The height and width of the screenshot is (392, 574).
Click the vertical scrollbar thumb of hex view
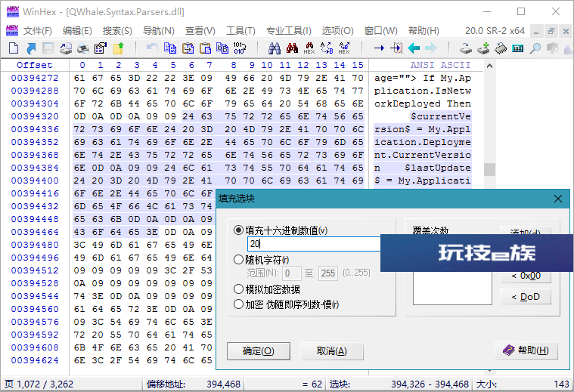pos(489,169)
